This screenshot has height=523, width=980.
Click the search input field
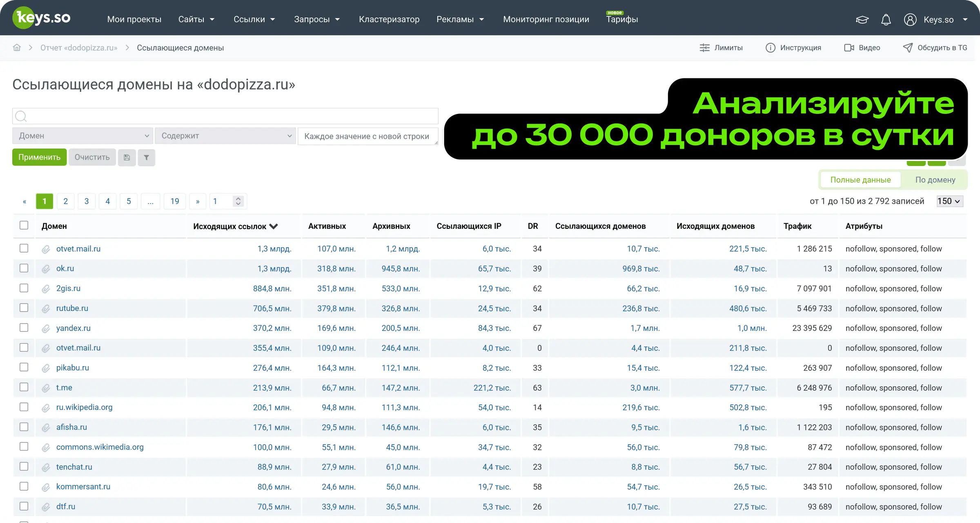225,116
